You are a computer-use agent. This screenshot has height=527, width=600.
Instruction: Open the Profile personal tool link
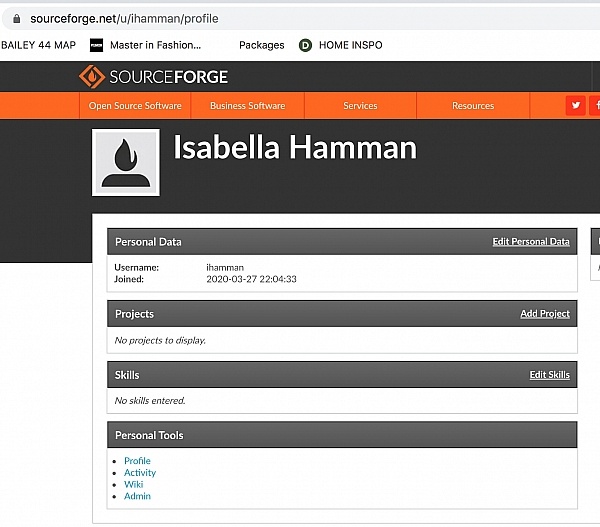pyautogui.click(x=137, y=460)
